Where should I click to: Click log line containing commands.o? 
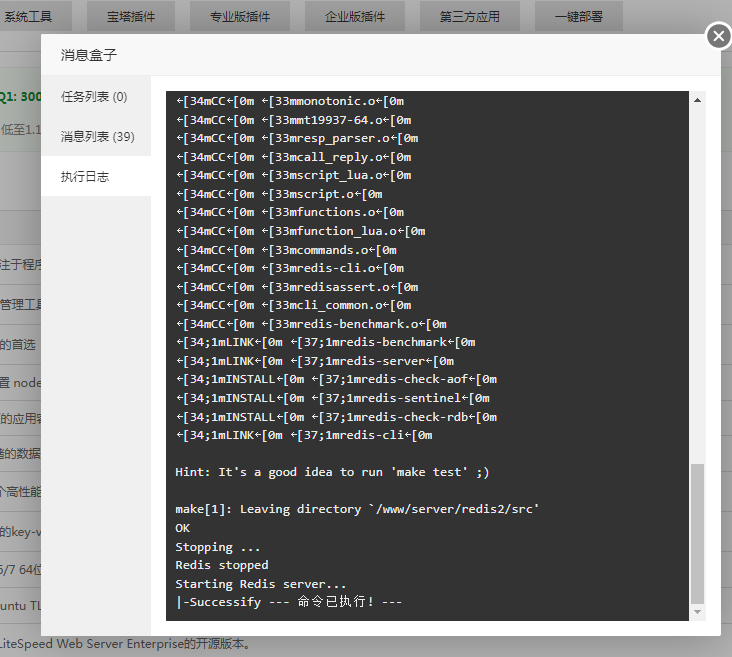(286, 250)
